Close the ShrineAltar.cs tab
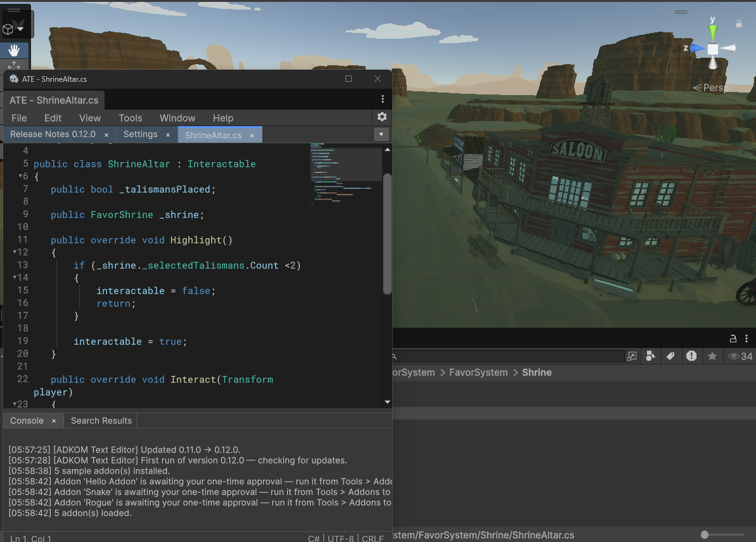The height and width of the screenshot is (542, 756). point(252,136)
